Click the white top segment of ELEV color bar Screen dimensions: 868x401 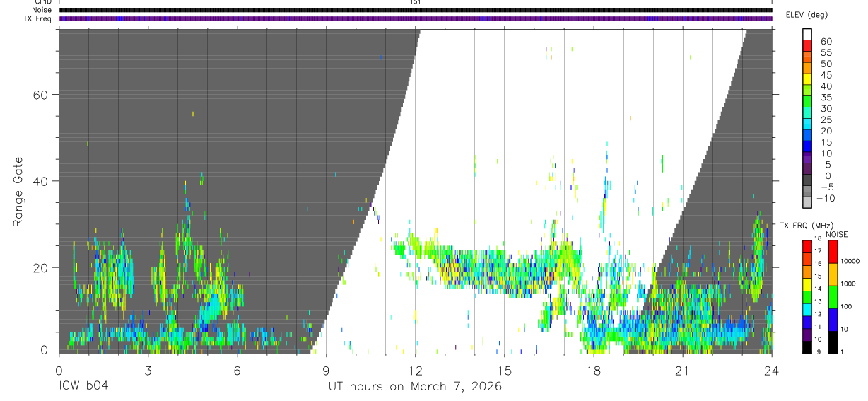coord(807,34)
